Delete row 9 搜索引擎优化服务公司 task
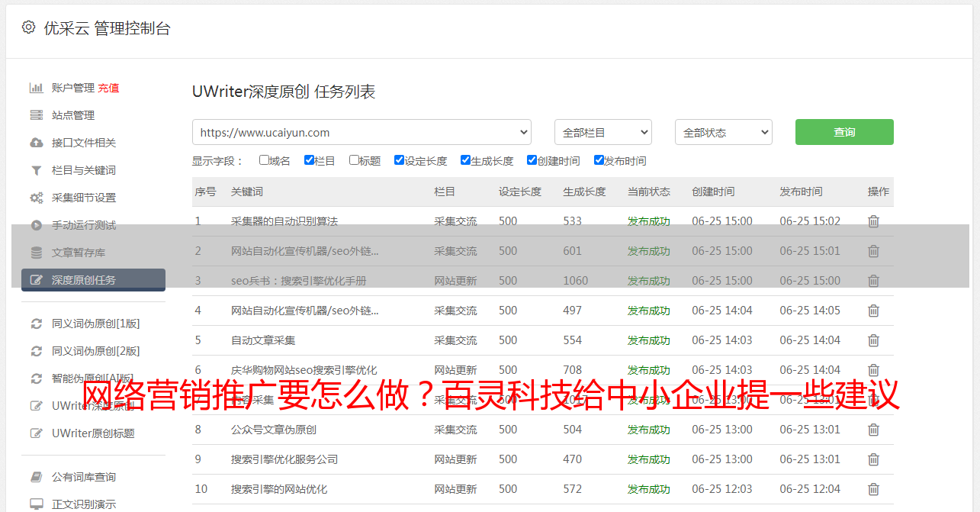980x512 pixels. [x=873, y=459]
